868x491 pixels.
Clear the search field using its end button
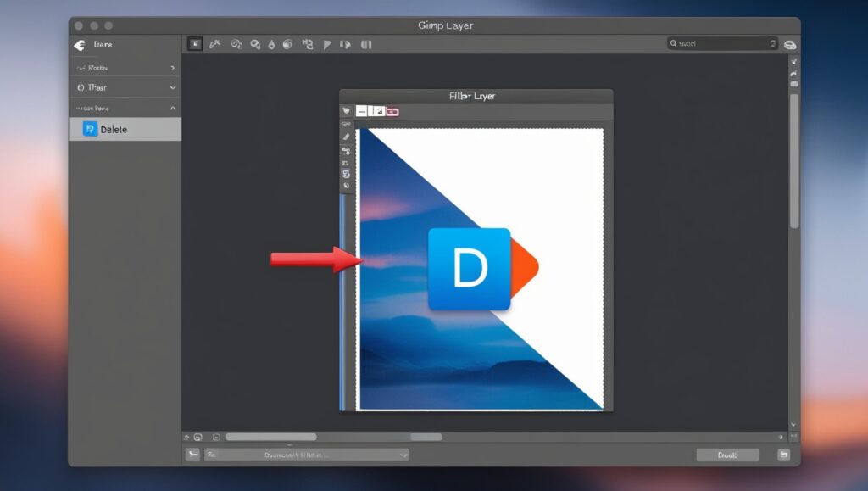[x=773, y=43]
